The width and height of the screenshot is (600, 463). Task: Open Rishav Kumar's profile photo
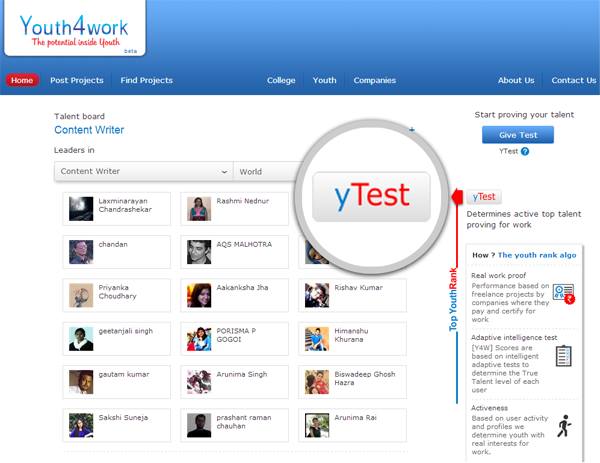[x=317, y=295]
